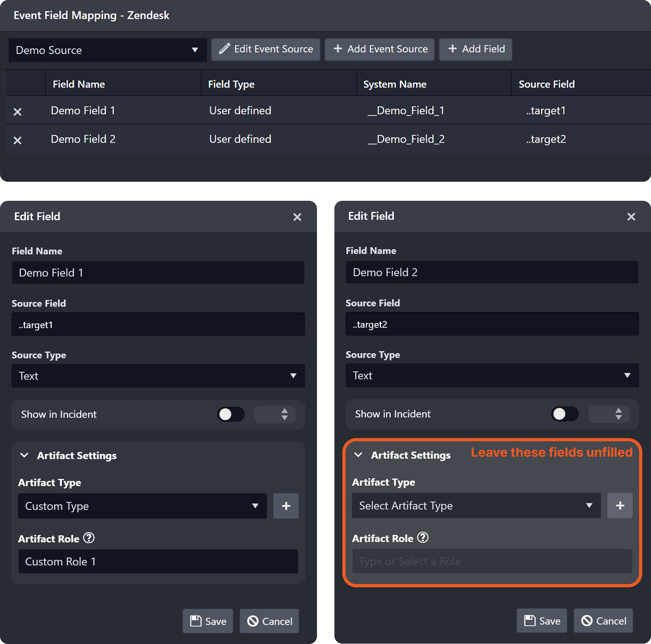The image size is (651, 644).
Task: Click the Field Name column header
Action: (79, 84)
